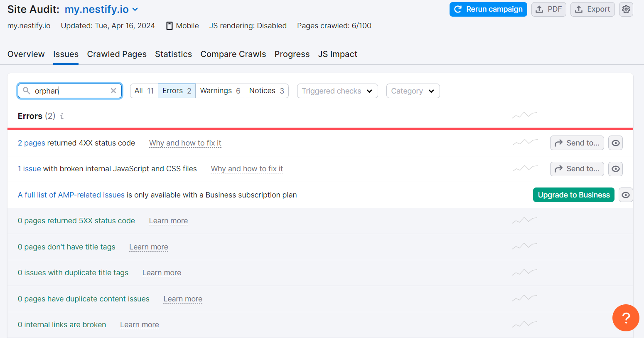644x338 pixels.
Task: Open trend graph in Errors header row
Action: point(525,115)
